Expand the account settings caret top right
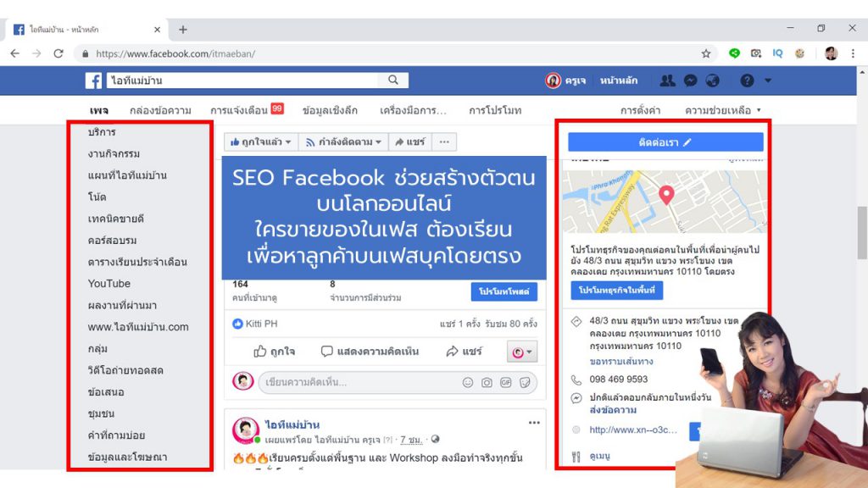868x488 pixels. 767,80
